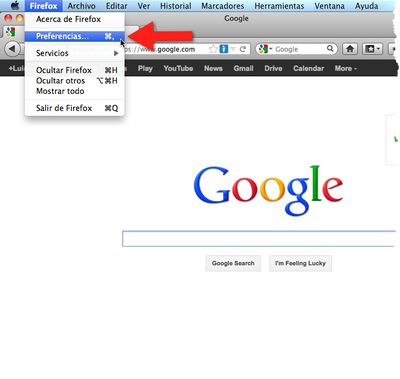Open the Historial menu
This screenshot has height=379, width=400.
click(x=176, y=6)
